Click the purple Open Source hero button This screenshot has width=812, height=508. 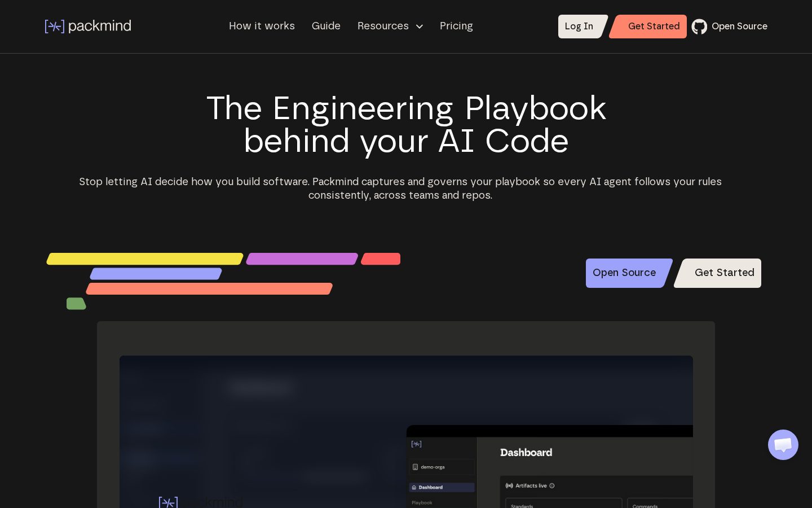628,273
